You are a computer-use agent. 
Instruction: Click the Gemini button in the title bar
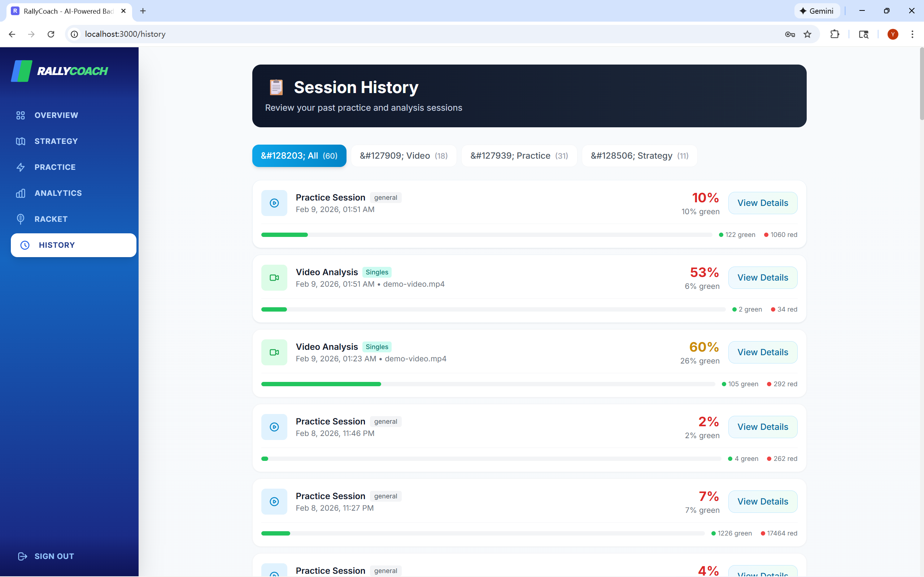(x=817, y=11)
